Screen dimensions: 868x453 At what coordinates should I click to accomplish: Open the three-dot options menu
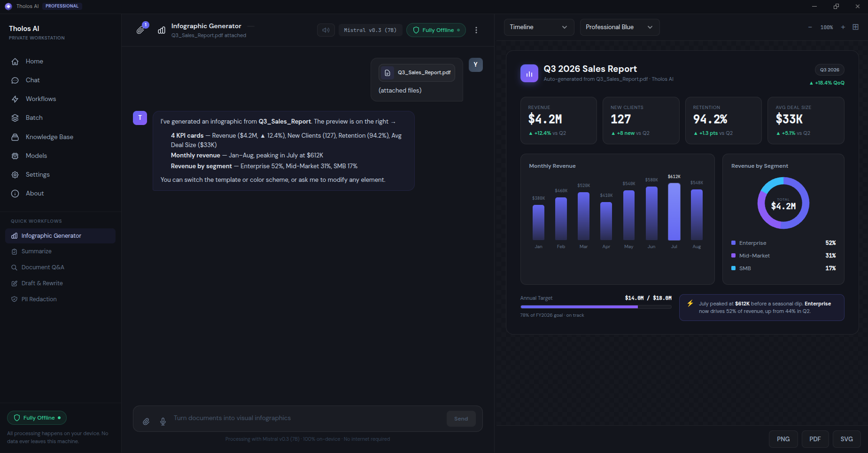(x=476, y=30)
